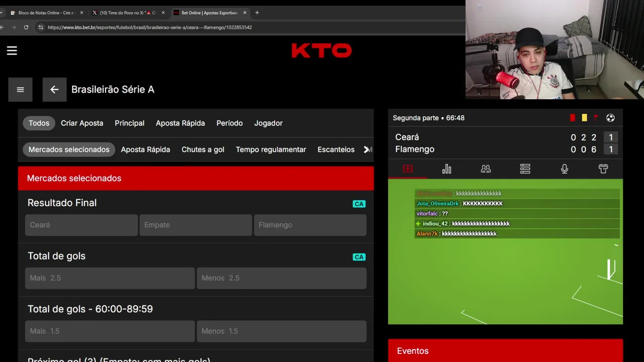Open a new browser tab
Image resolution: width=644 pixels, height=362 pixels.
point(257,13)
